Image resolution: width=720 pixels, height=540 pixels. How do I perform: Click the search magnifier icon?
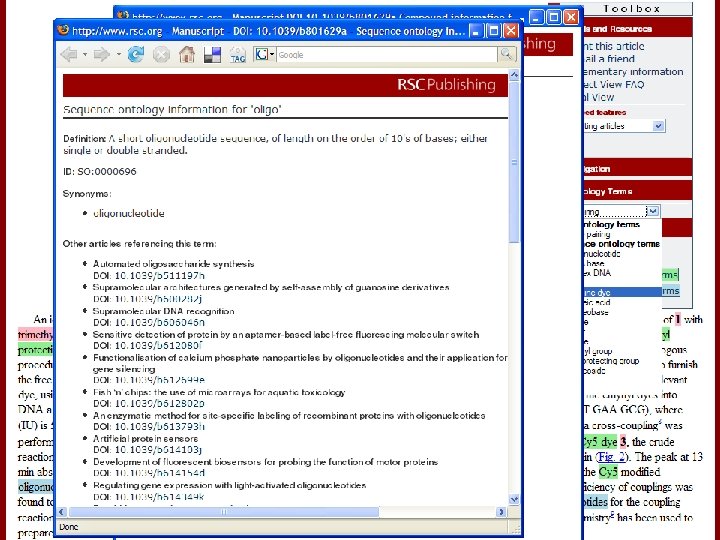click(x=507, y=54)
